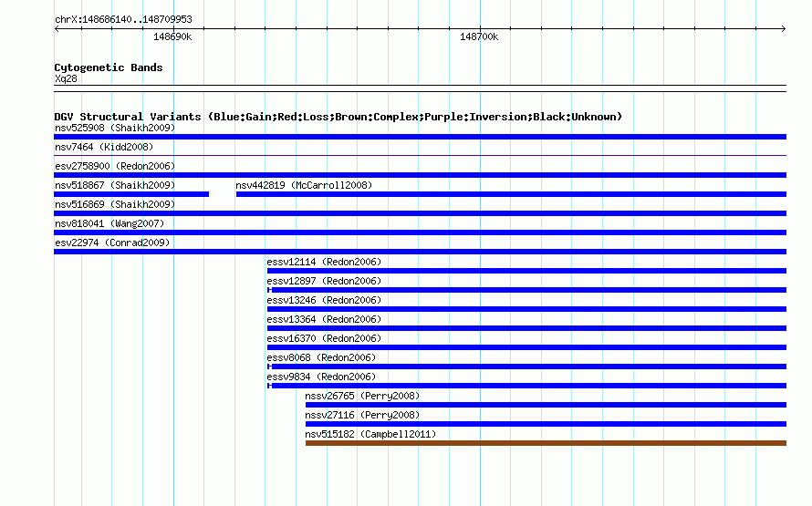
Task: Click the Xq28 band label
Action: click(x=66, y=78)
